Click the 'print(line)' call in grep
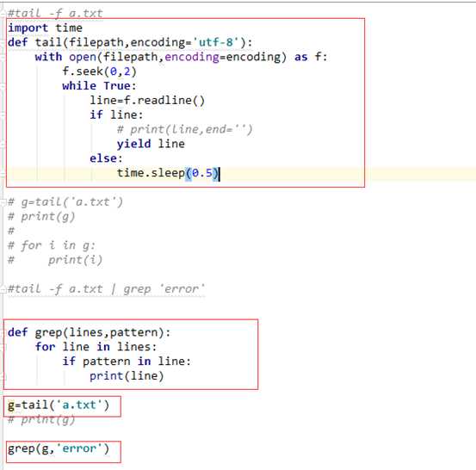This screenshot has height=470, width=476. pyautogui.click(x=127, y=376)
